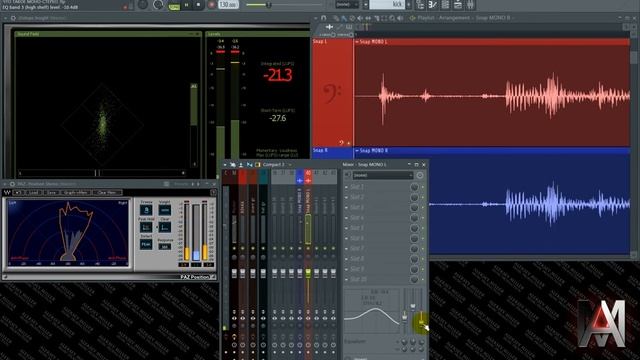Click the 'Snap MONO R' audio clip title
The image size is (640, 360).
click(x=373, y=151)
